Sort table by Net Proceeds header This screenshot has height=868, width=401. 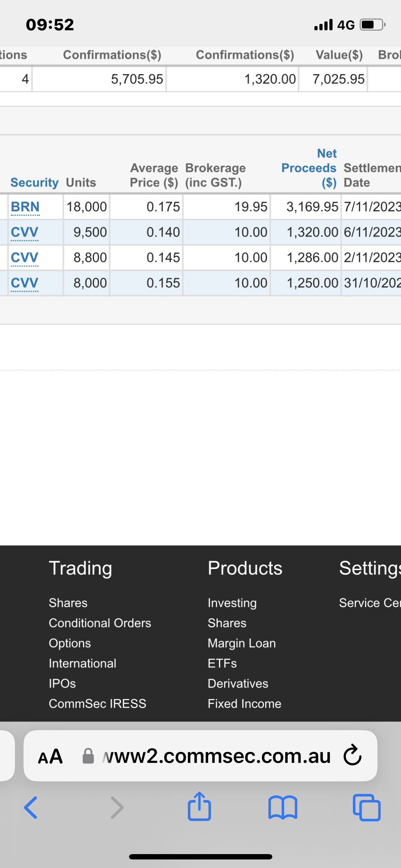click(x=309, y=168)
